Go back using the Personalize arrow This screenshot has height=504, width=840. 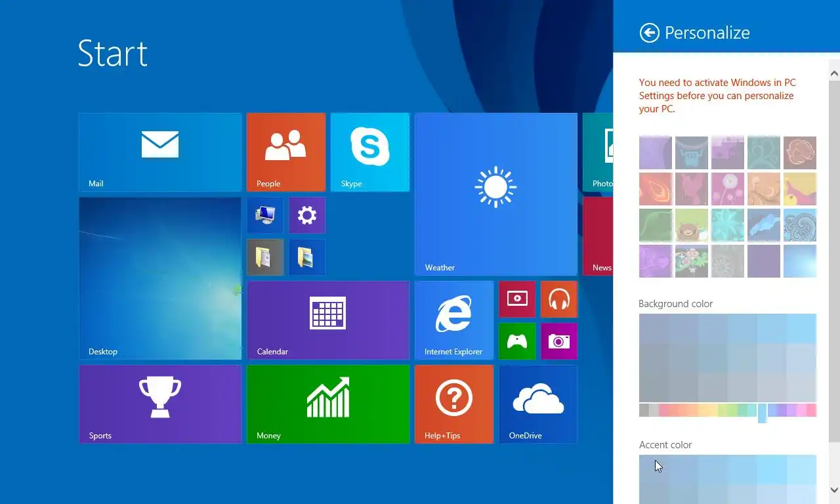[x=649, y=33]
